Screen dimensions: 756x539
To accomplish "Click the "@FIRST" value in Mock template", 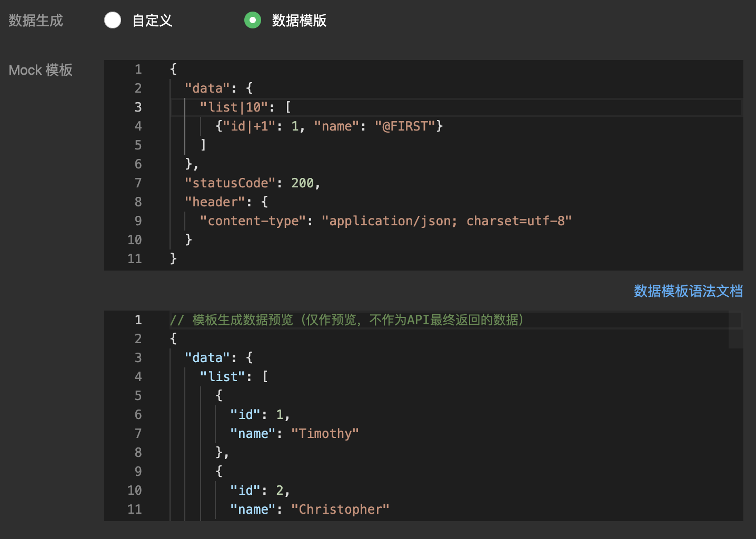I will pyautogui.click(x=405, y=126).
